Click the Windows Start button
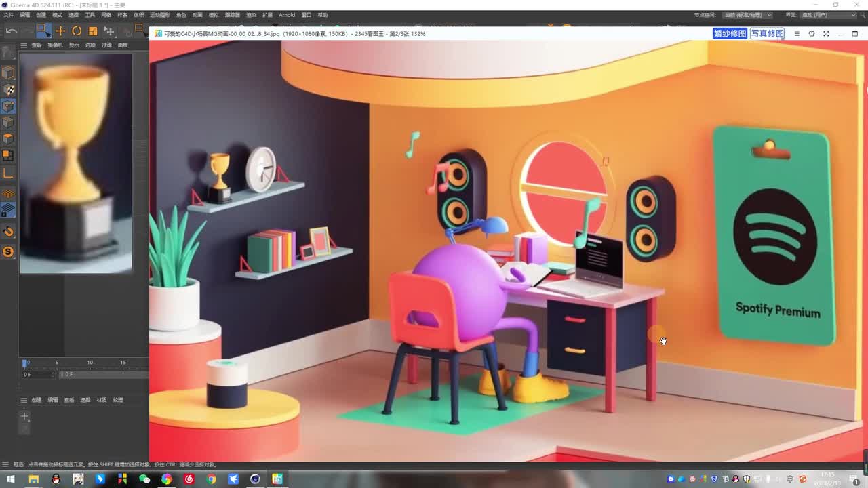Screen dimensions: 868x488 [11, 479]
